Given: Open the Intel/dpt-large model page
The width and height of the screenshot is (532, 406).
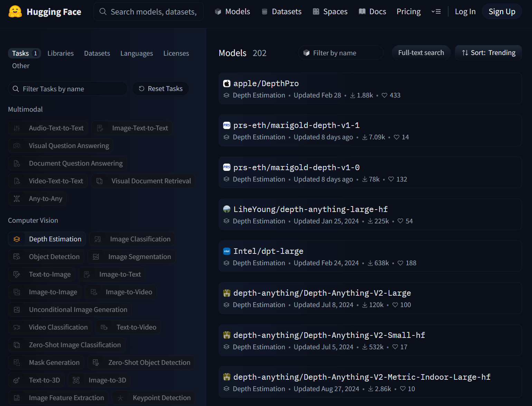Looking at the screenshot, I should pyautogui.click(x=370, y=256).
